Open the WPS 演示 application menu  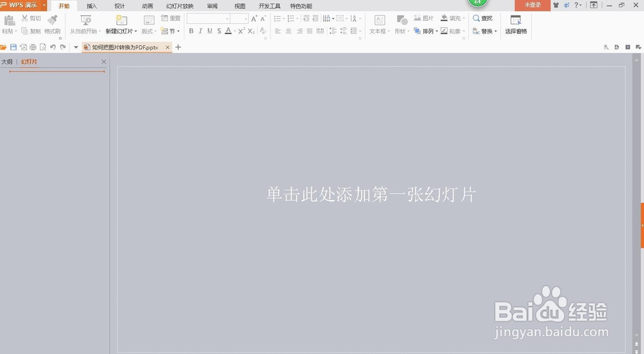coord(23,5)
